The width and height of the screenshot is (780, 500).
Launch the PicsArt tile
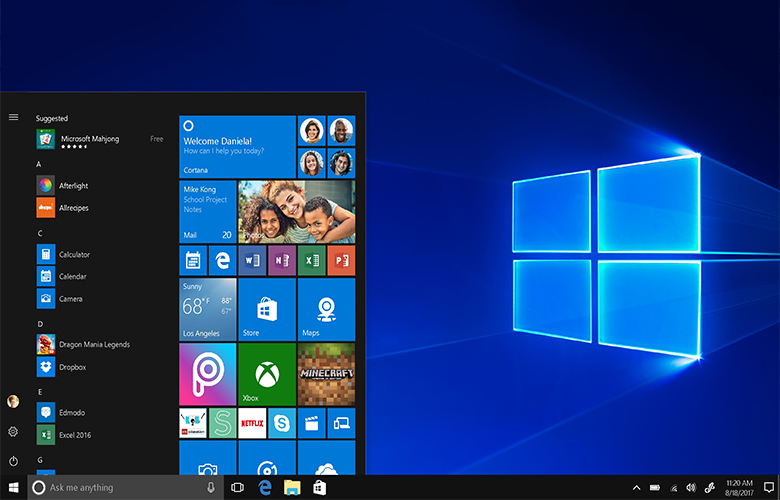coord(207,374)
